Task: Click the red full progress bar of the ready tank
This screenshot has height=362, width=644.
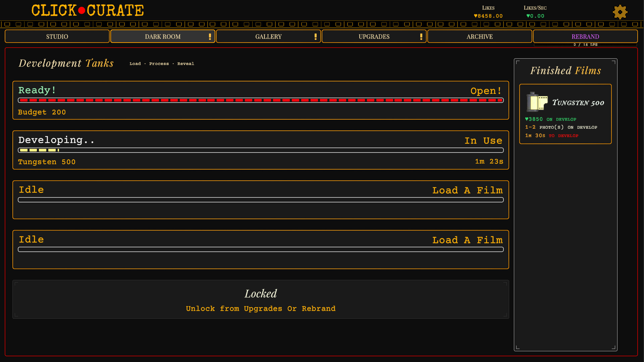Action: click(x=261, y=100)
